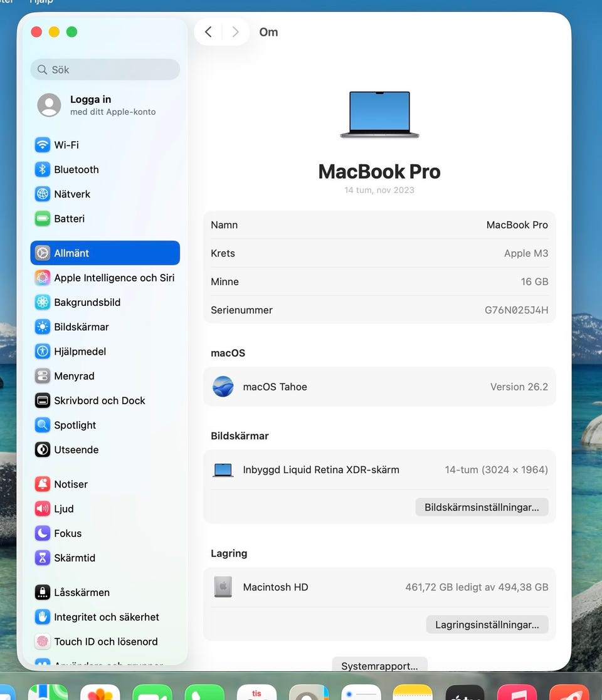Click the Bildskärmsinställningar... button

482,507
